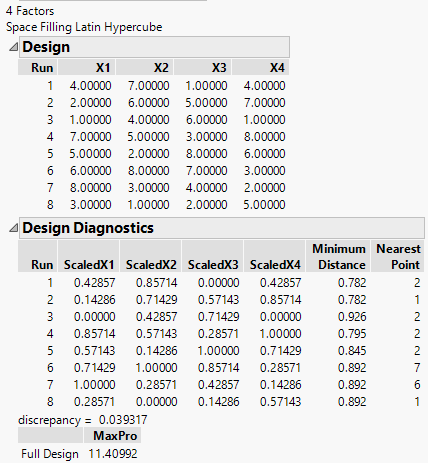This screenshot has height=463, width=428.
Task: Click the ScaledX3 column header
Action: coord(213,257)
